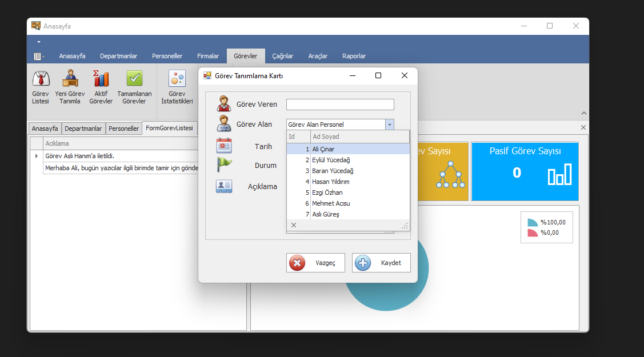Click the Anasayfa window app icon
Screen dimensions: 644x357
[x=36, y=26]
